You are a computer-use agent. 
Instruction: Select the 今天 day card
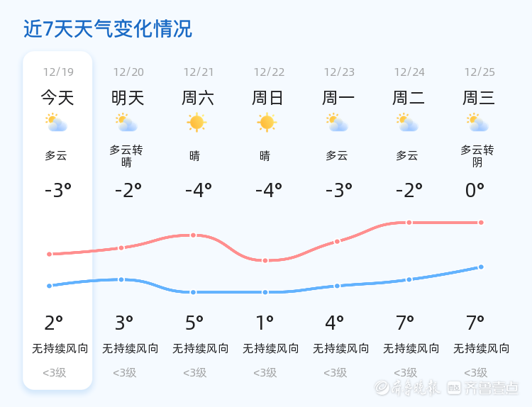click(57, 221)
